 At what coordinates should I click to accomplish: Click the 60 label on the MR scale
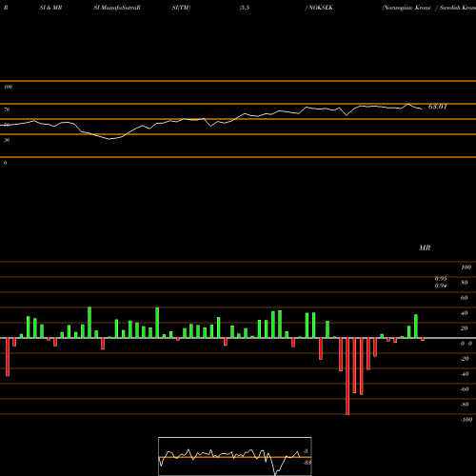pos(465,298)
